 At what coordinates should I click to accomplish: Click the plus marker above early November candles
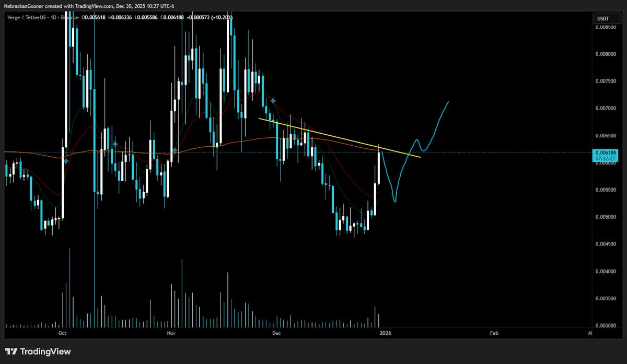[174, 150]
